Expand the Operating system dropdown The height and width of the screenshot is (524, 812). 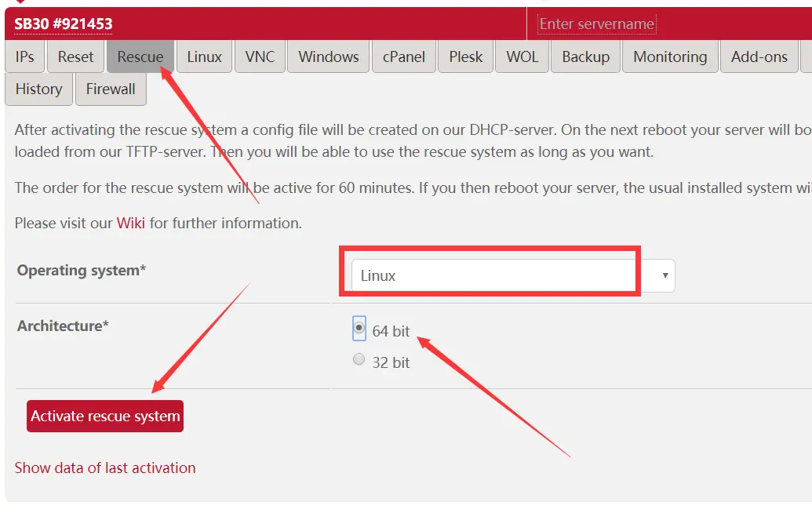[513, 275]
